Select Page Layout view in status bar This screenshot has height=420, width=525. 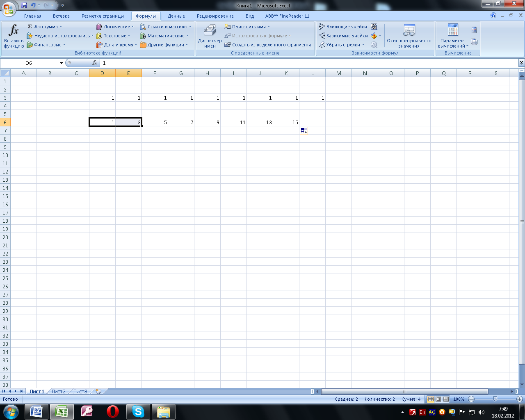tap(438, 399)
